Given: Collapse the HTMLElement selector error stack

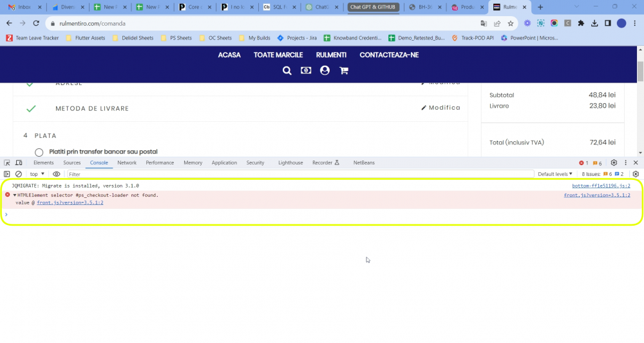Looking at the screenshot, I should coord(15,195).
